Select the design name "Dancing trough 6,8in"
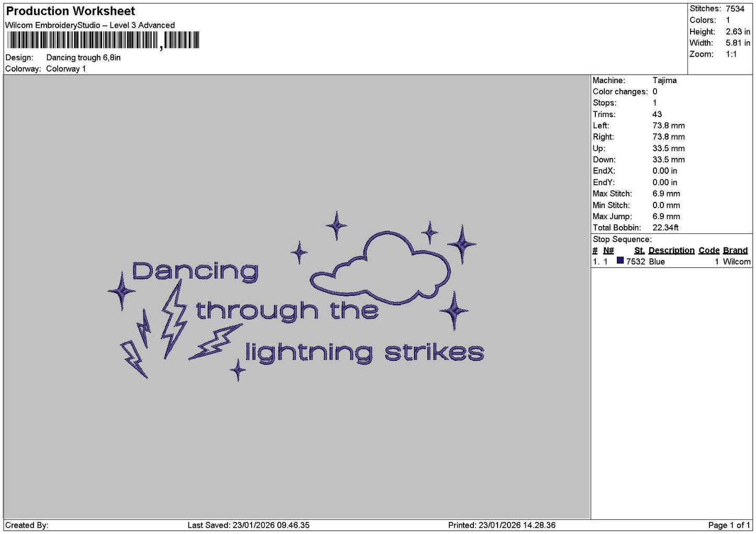Image resolution: width=756 pixels, height=534 pixels. point(84,58)
